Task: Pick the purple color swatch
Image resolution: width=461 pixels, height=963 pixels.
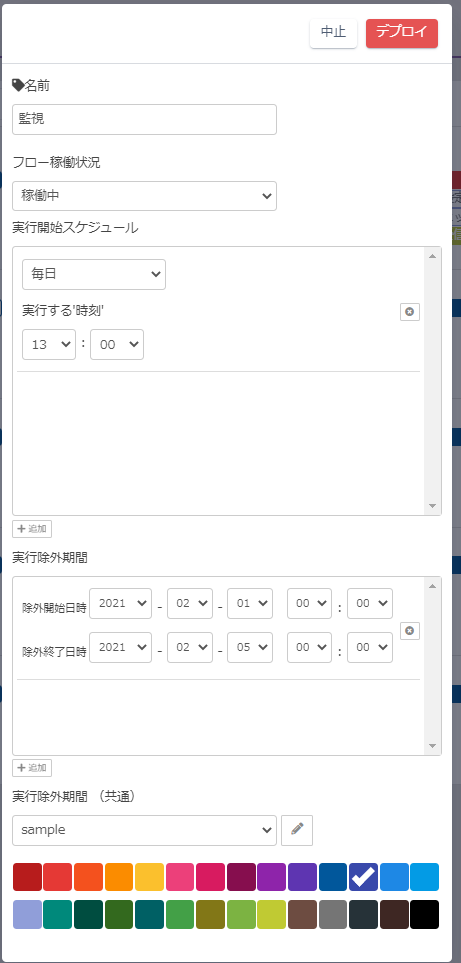Action: pyautogui.click(x=272, y=877)
